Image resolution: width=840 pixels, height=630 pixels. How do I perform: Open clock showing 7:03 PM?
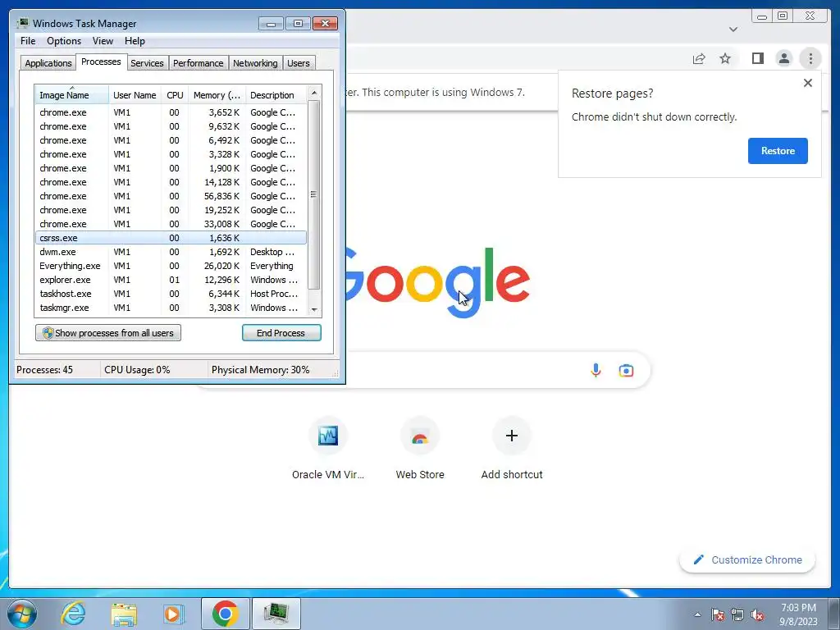click(798, 614)
